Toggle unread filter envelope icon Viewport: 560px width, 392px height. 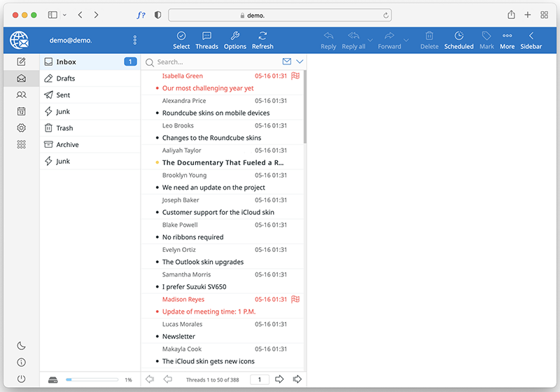pyautogui.click(x=287, y=62)
